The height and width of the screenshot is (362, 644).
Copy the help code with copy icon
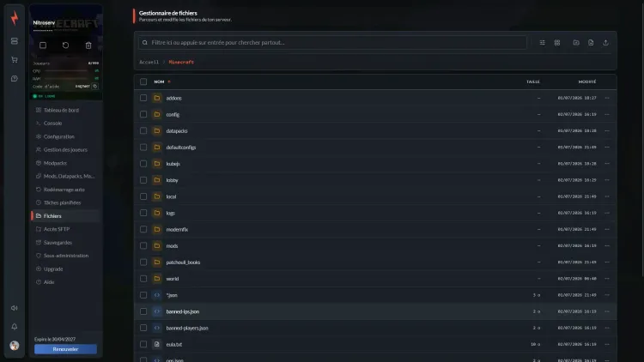coord(94,86)
